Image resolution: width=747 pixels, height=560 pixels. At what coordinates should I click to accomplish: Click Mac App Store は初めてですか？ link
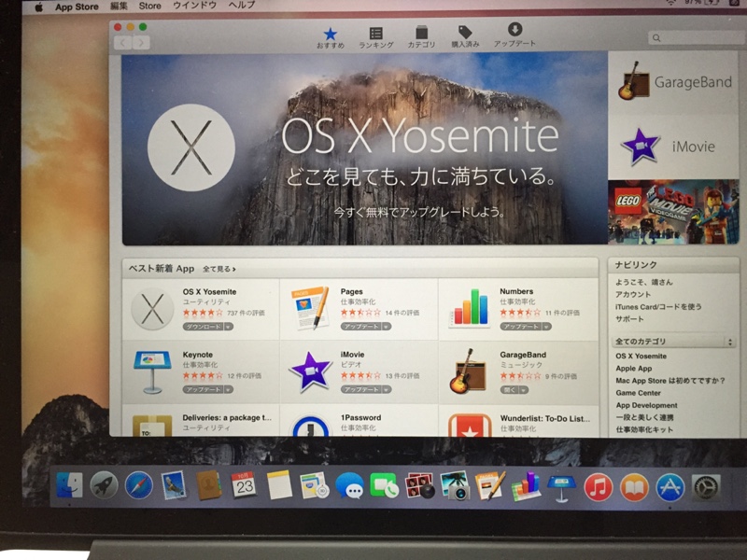click(x=670, y=381)
